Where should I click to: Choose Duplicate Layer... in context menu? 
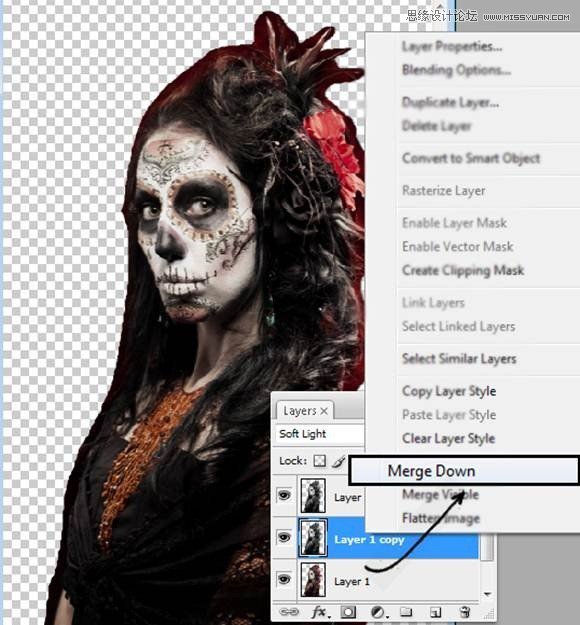[450, 102]
